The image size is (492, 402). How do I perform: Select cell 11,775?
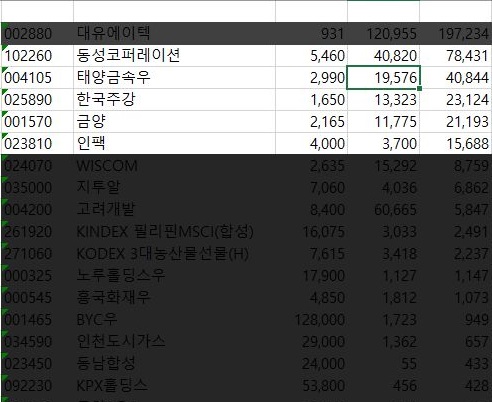(383, 122)
